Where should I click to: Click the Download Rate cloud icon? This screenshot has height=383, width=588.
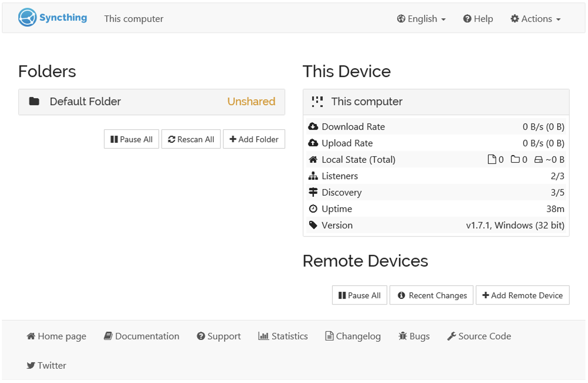[x=313, y=126]
